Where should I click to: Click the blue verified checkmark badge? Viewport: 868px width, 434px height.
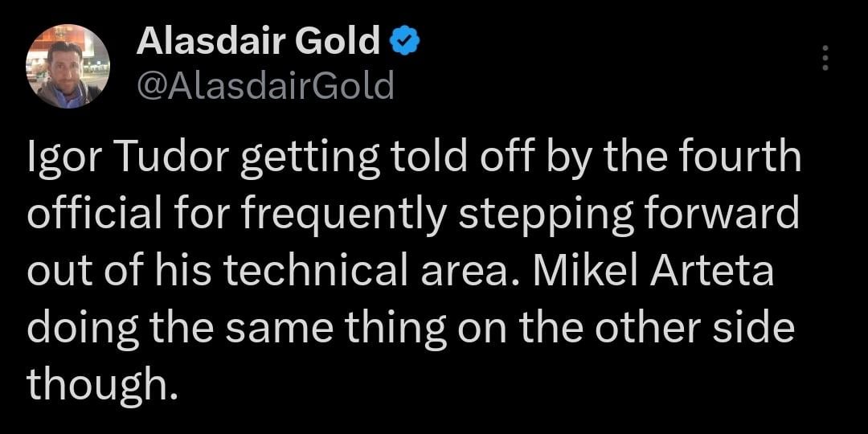(403, 41)
